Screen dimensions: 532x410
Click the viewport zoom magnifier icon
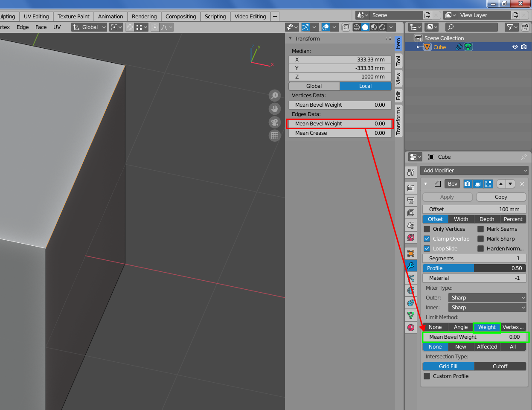275,96
